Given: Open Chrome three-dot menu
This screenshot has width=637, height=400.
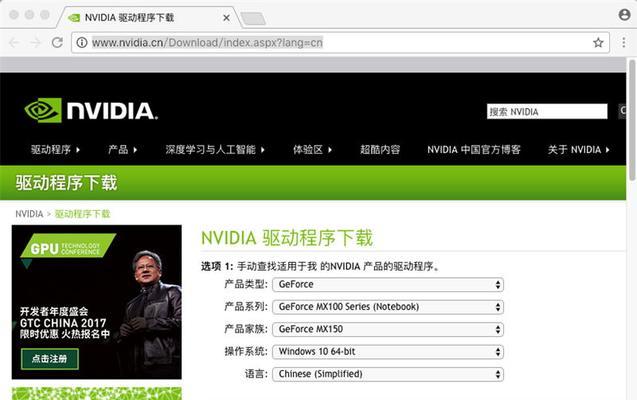Looking at the screenshot, I should click(624, 42).
